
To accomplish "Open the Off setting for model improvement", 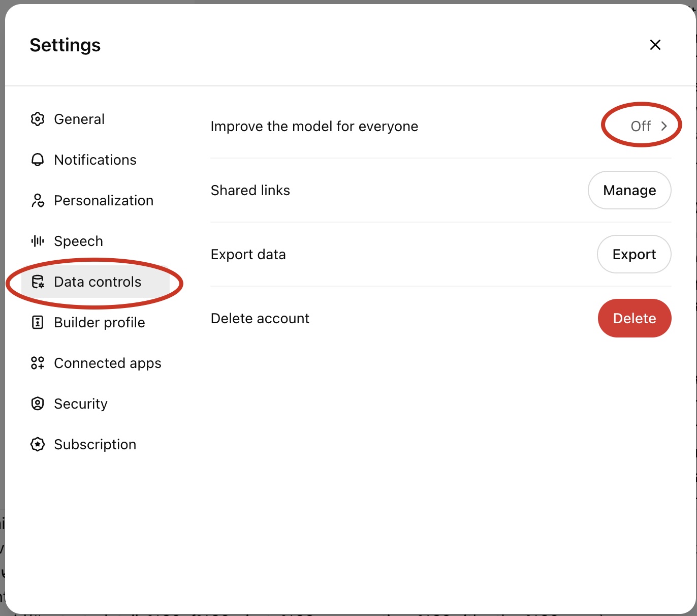I will (641, 126).
